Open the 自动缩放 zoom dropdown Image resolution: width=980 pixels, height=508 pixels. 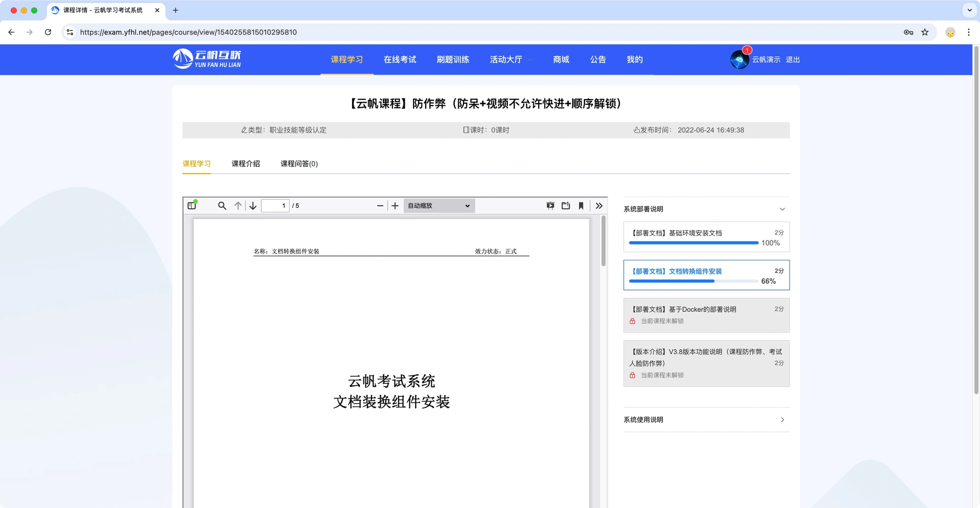[x=439, y=206]
